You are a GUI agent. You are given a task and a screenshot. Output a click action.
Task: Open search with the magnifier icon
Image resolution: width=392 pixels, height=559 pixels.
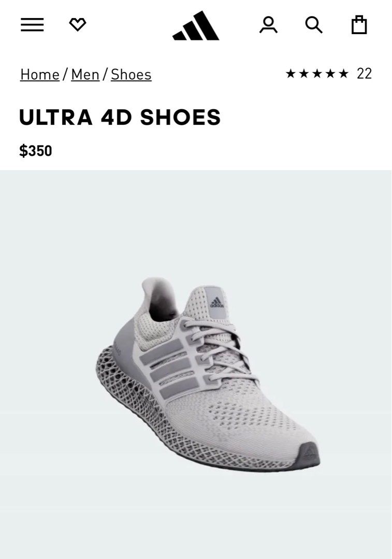pyautogui.click(x=314, y=25)
